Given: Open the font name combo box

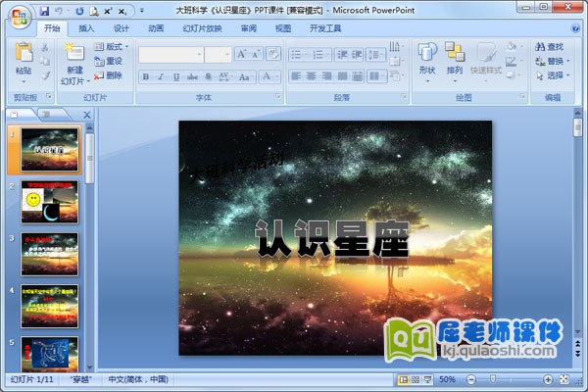Looking at the screenshot, I should point(171,55).
